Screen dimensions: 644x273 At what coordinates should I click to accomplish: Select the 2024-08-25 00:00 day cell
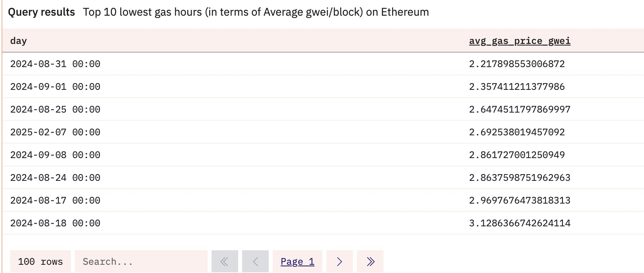[x=55, y=109]
